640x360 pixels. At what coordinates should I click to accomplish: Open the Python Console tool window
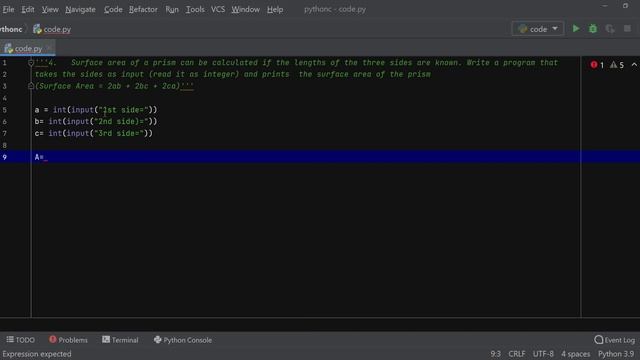pyautogui.click(x=182, y=340)
